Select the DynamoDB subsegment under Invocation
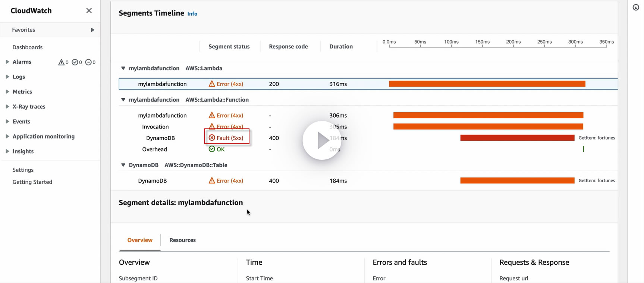This screenshot has height=283, width=644. [x=368, y=138]
